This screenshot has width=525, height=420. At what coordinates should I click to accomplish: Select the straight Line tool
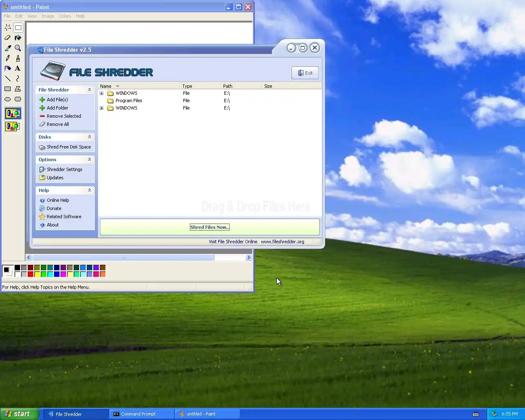8,78
